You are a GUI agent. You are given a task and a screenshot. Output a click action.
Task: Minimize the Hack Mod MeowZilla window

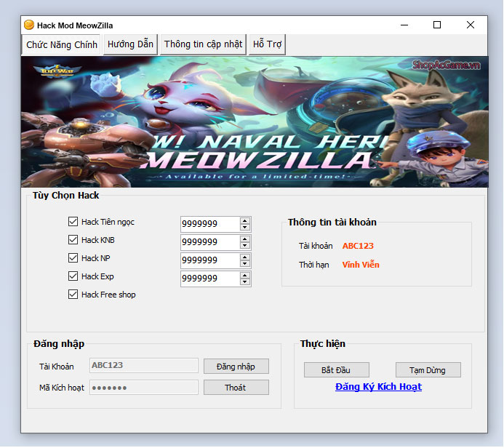404,25
